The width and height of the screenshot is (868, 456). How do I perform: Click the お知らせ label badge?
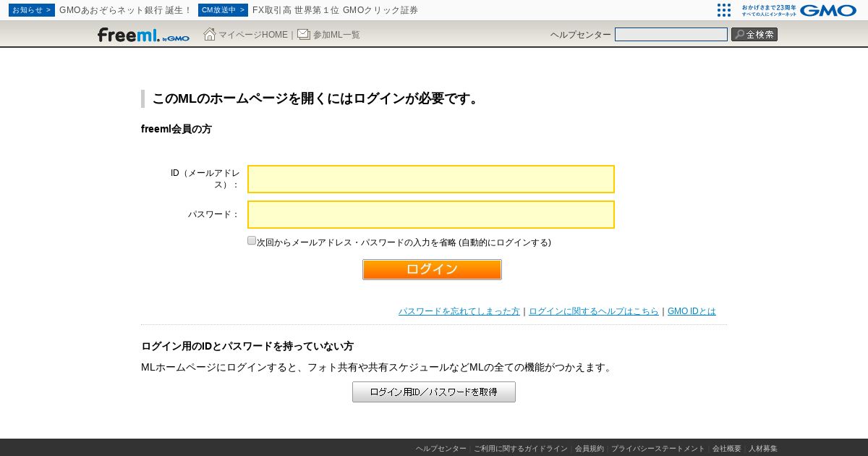(32, 10)
